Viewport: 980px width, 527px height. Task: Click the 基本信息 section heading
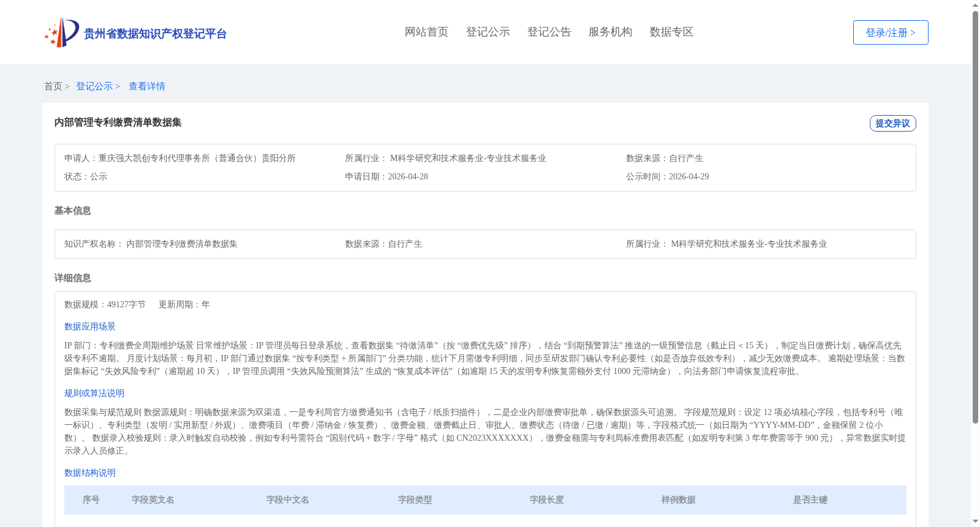72,211
